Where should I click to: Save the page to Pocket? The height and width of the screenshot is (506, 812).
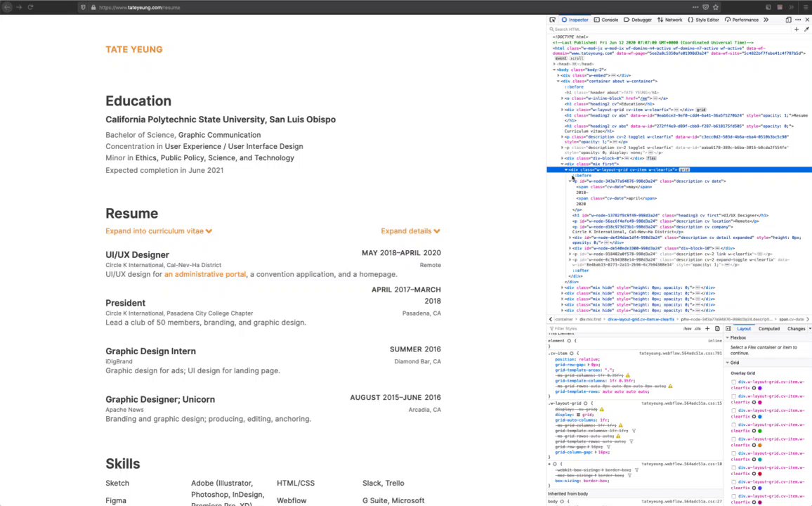pos(705,7)
